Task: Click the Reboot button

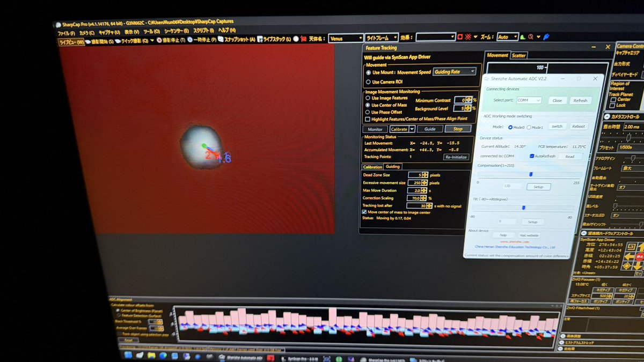Action: click(x=578, y=127)
